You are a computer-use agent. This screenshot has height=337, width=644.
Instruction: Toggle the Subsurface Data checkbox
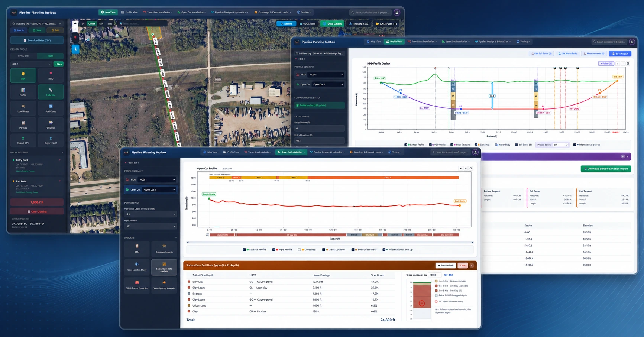click(353, 250)
